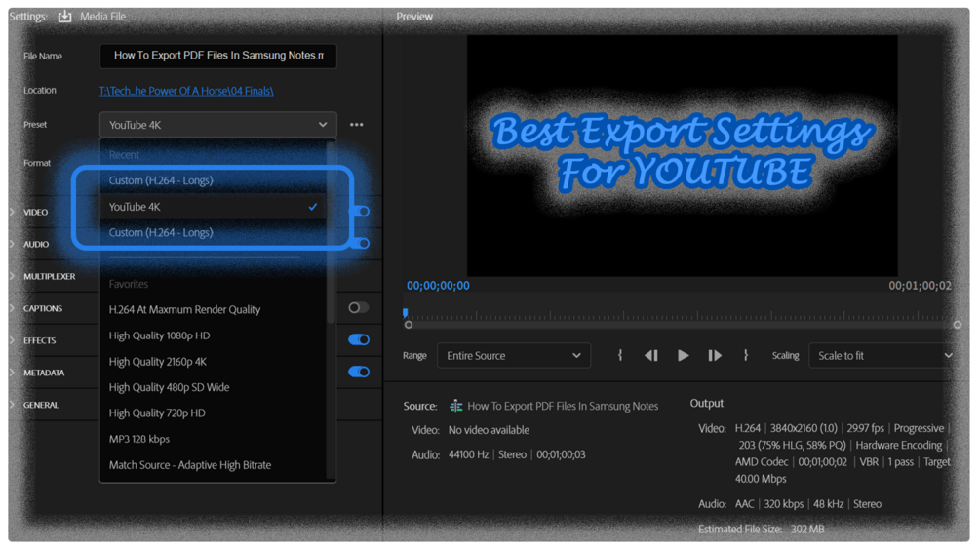
Task: Choose High Quality 1080p HD preset
Action: (214, 335)
